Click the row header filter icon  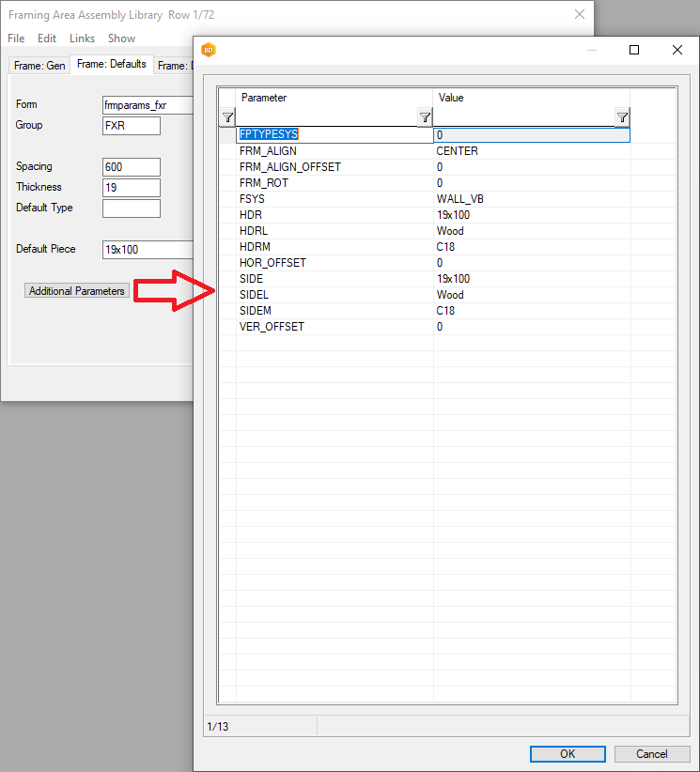[227, 117]
